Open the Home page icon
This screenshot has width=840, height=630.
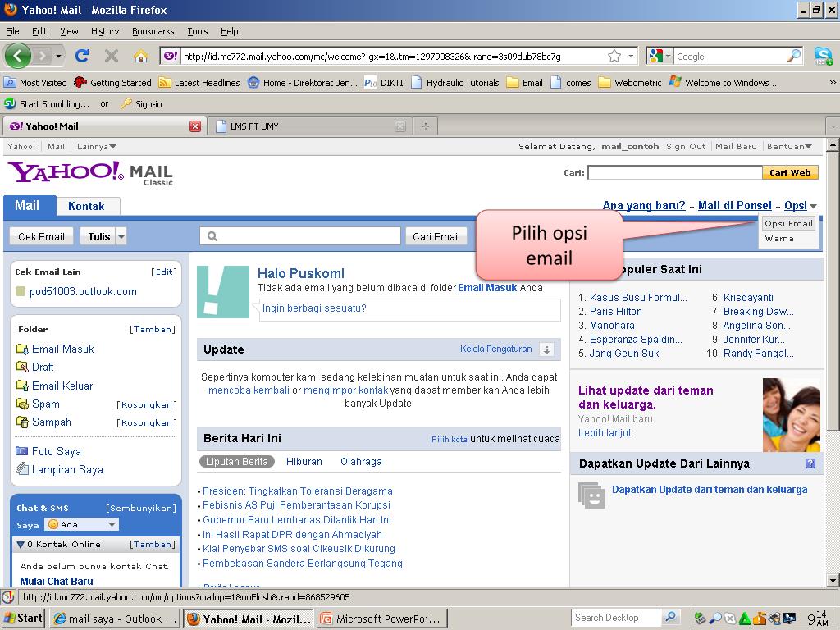click(x=140, y=56)
